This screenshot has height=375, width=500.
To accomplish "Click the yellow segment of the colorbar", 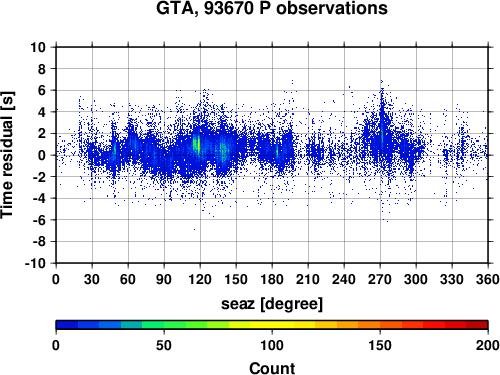I will click(x=272, y=325).
